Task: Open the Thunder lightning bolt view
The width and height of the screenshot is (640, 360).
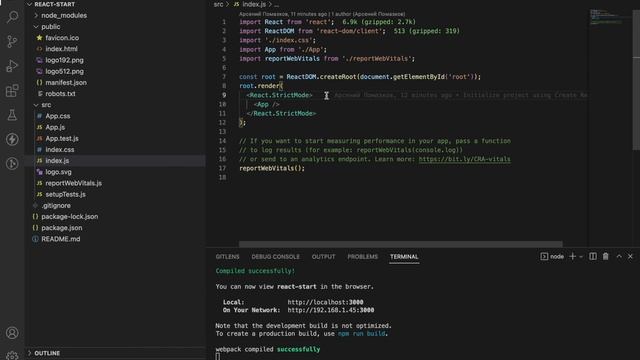Action: [12, 139]
